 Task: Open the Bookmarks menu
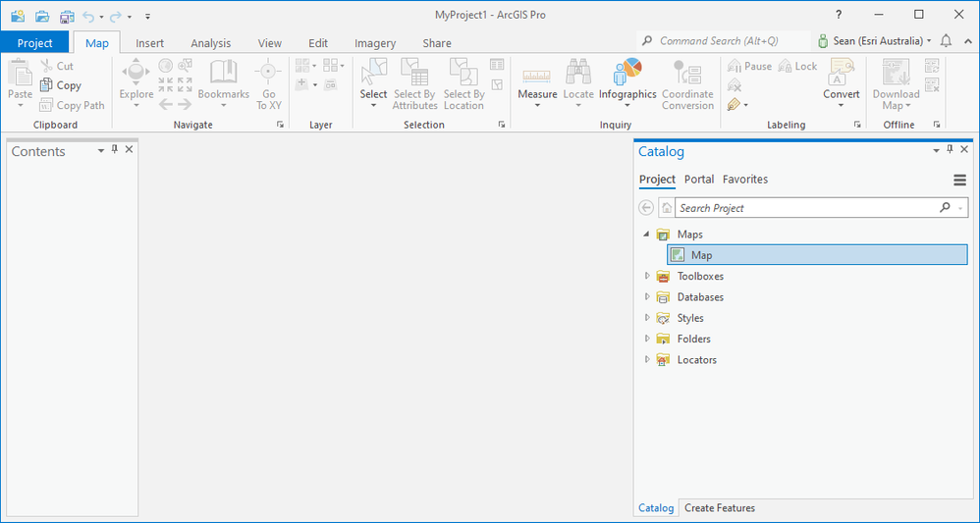coord(223,83)
